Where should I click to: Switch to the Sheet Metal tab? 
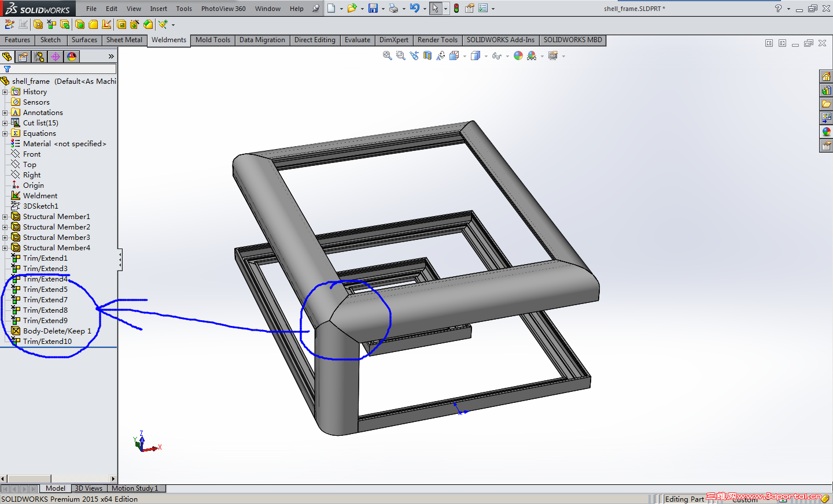tap(124, 40)
